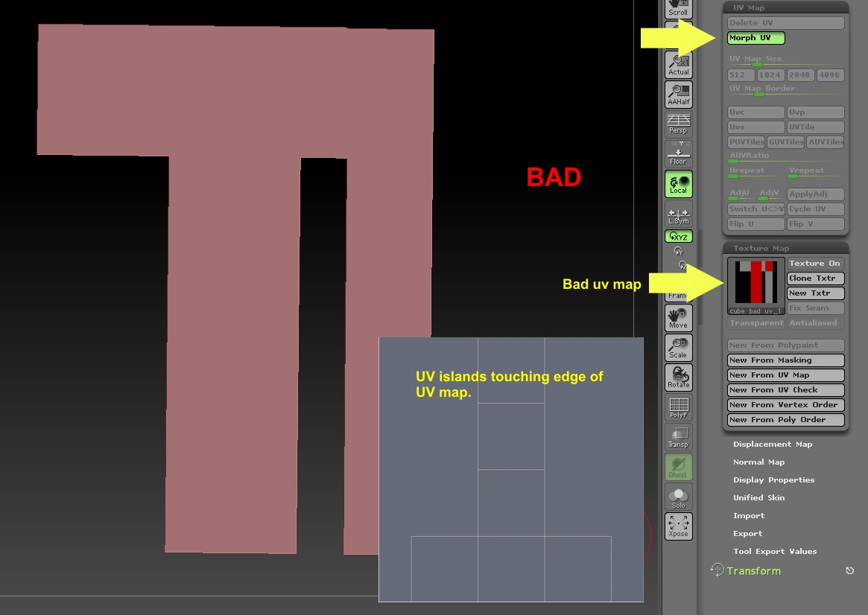The image size is (868, 615).
Task: Enable Solo mode icon
Action: click(678, 495)
